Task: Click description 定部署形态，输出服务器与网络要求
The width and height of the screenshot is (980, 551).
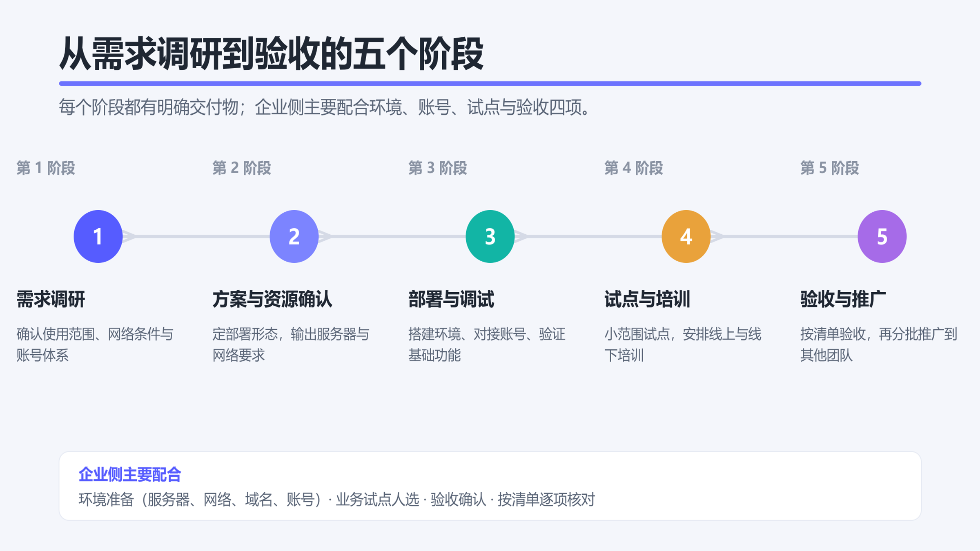Action: 291,344
